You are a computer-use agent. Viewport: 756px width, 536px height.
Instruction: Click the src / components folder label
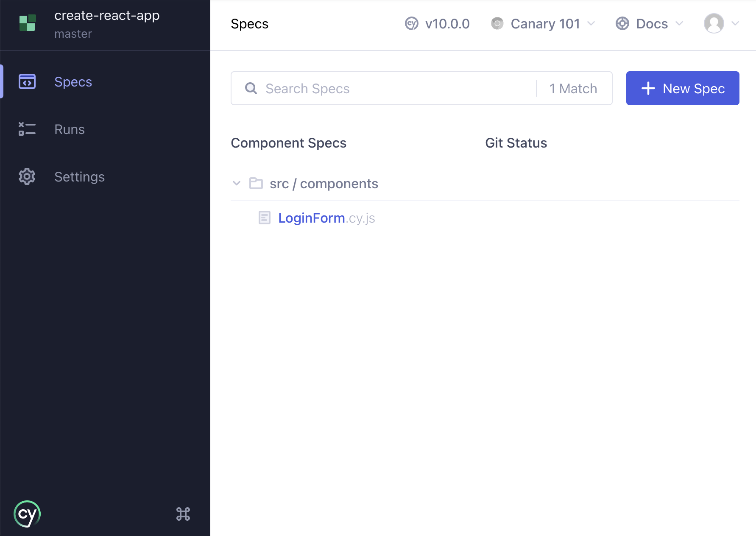coord(324,184)
